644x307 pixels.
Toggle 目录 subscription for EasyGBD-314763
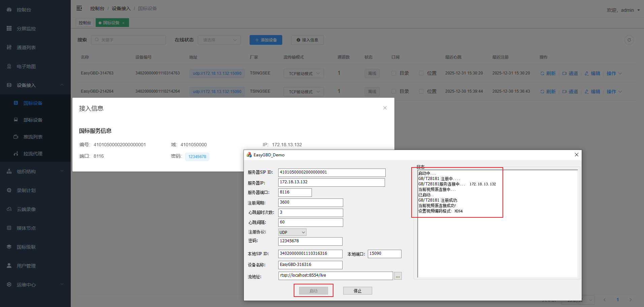pos(393,73)
